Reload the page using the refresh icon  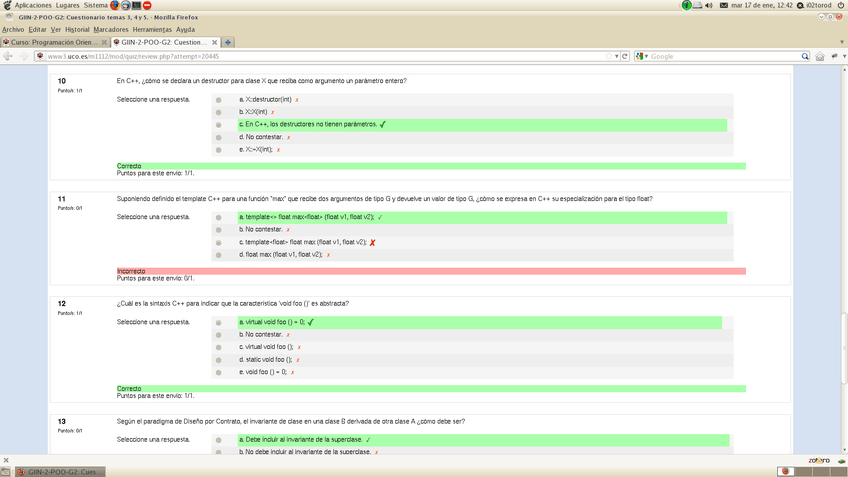(x=625, y=56)
